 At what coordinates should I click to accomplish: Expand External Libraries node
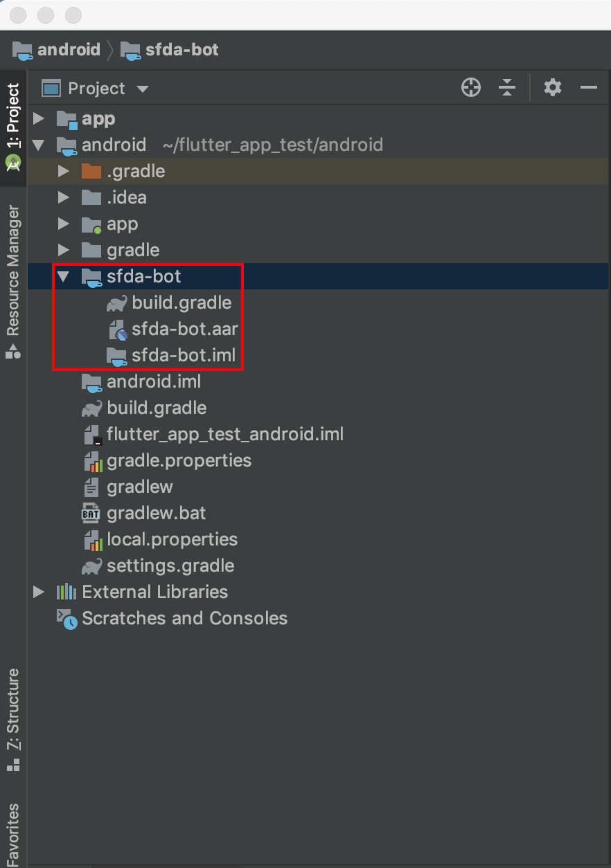tap(39, 592)
